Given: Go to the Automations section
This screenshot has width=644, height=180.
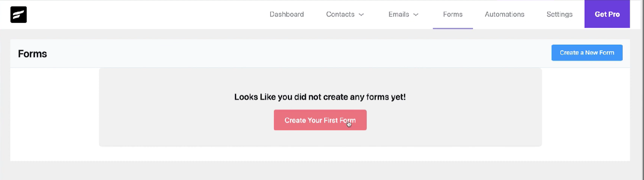Looking at the screenshot, I should click(x=504, y=14).
